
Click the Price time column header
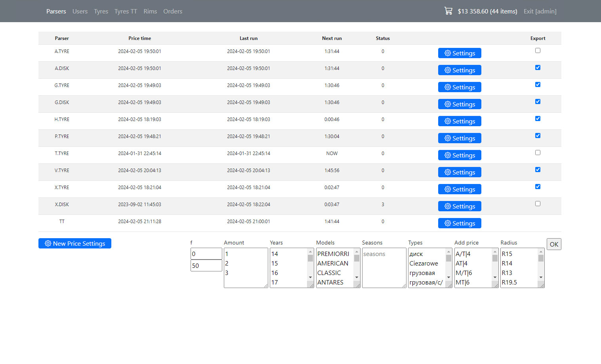pos(139,38)
